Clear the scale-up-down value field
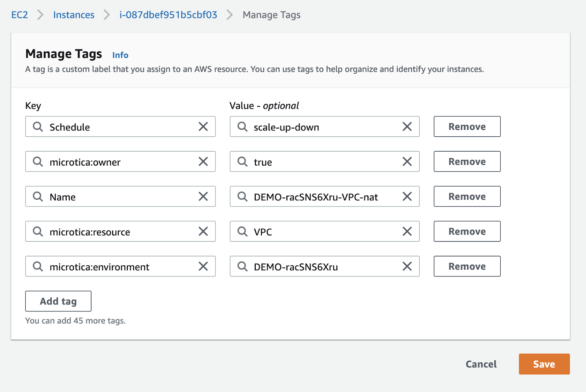 pyautogui.click(x=407, y=127)
